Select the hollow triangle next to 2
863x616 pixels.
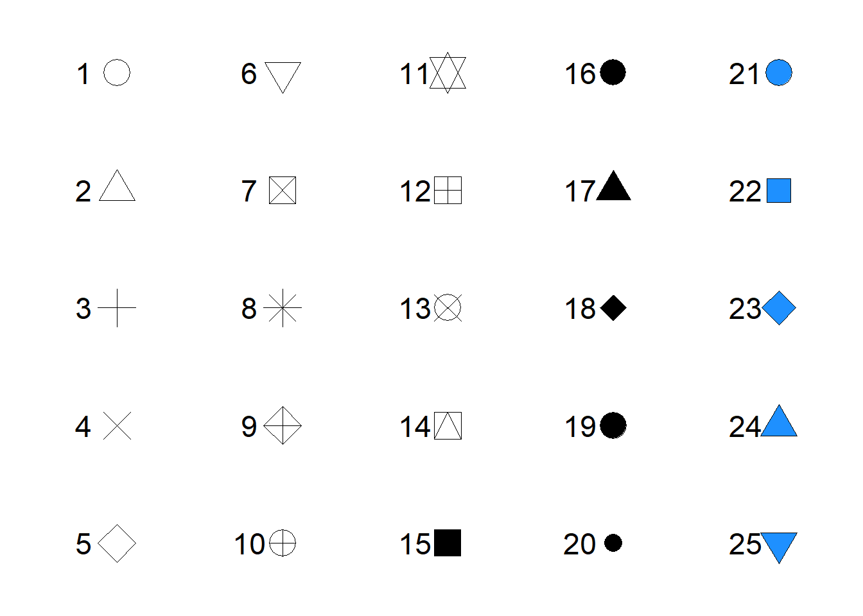(117, 186)
